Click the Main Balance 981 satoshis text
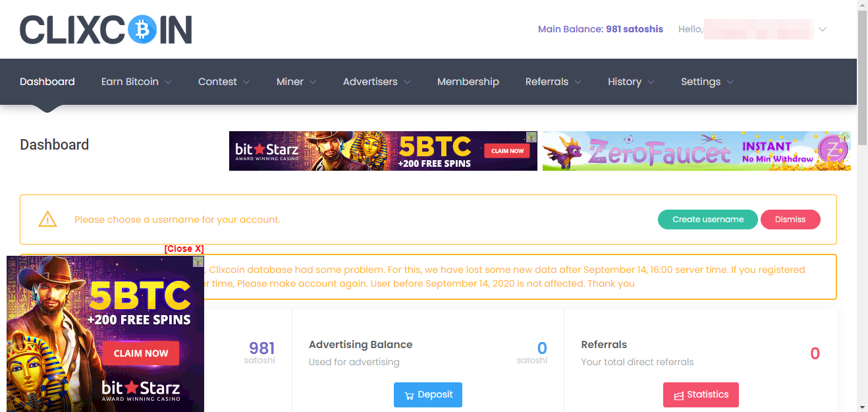This screenshot has height=412, width=868. (601, 29)
